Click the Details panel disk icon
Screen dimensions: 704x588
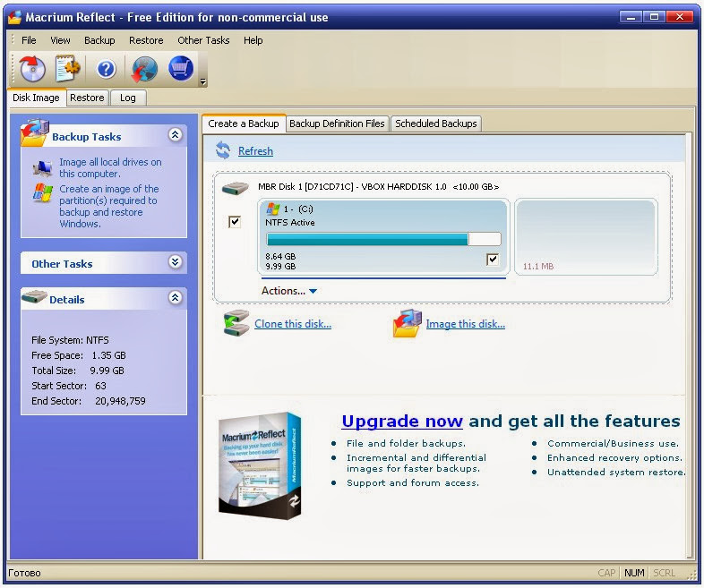35,296
